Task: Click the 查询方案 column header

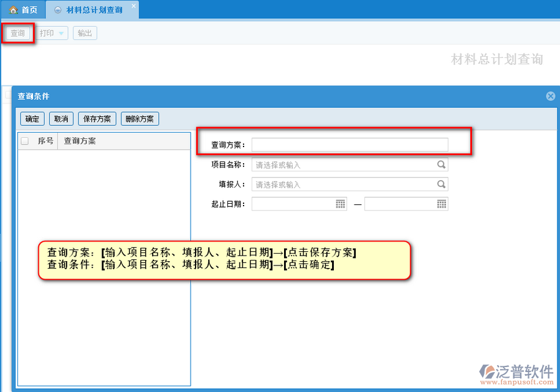Action: click(x=124, y=141)
